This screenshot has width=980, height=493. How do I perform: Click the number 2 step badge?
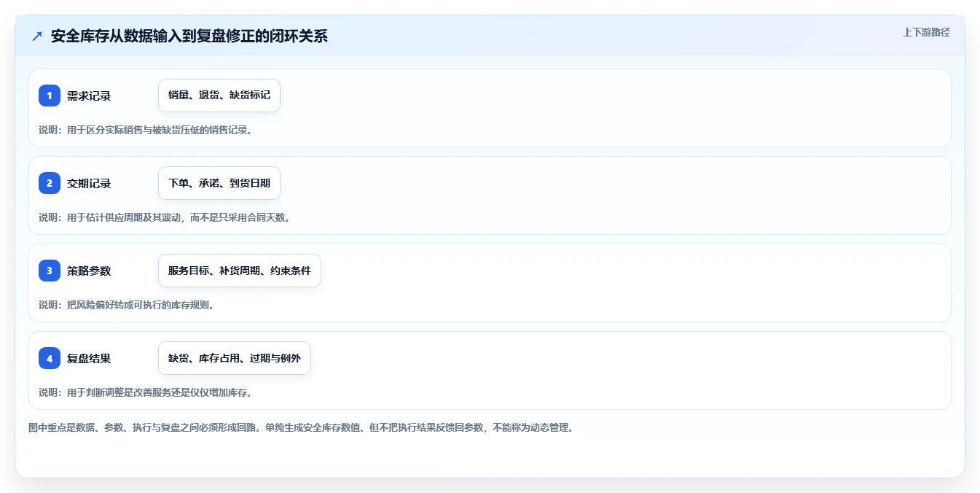pyautogui.click(x=50, y=183)
